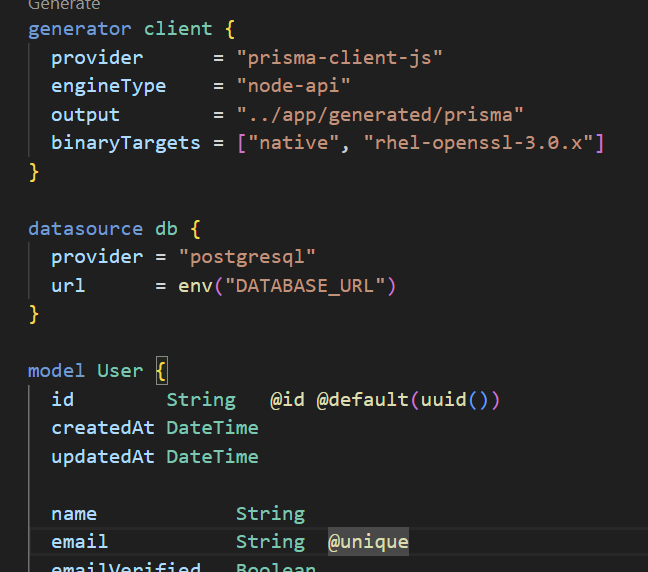648x572 pixels.
Task: Click the output property name
Action: pos(86,115)
